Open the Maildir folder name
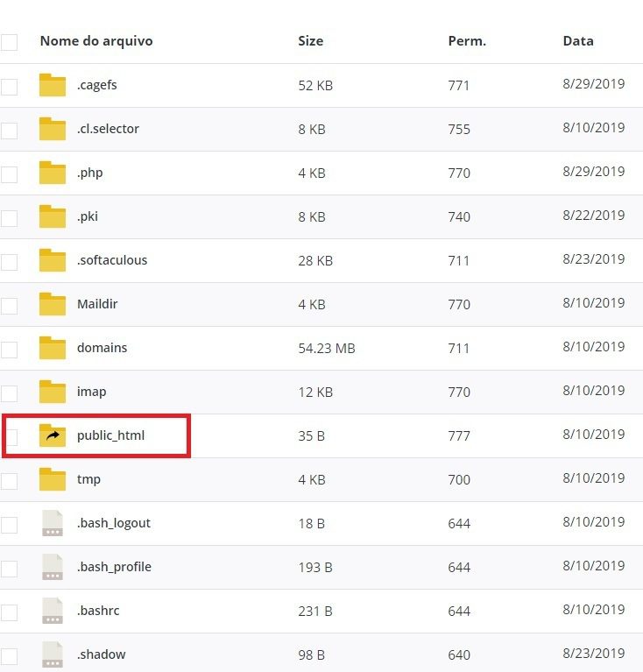 [97, 304]
